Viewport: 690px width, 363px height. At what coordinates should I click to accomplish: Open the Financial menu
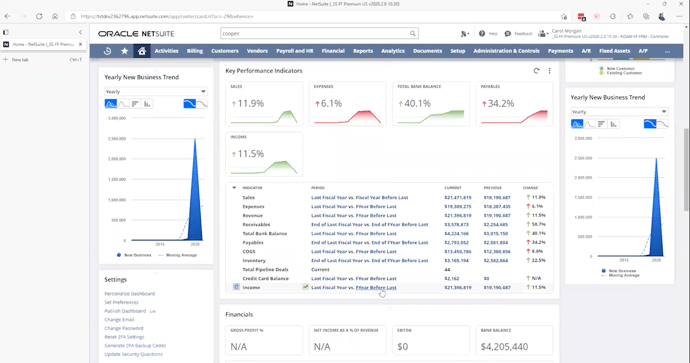click(x=333, y=51)
